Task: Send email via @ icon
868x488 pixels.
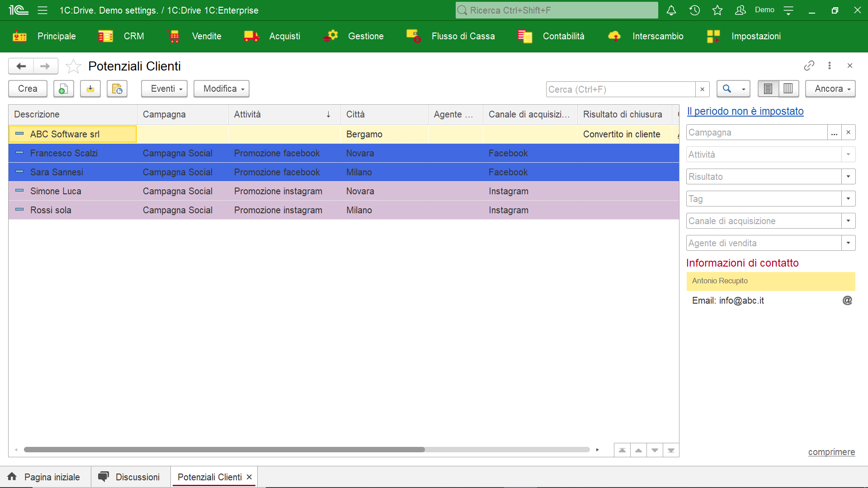Action: point(847,300)
